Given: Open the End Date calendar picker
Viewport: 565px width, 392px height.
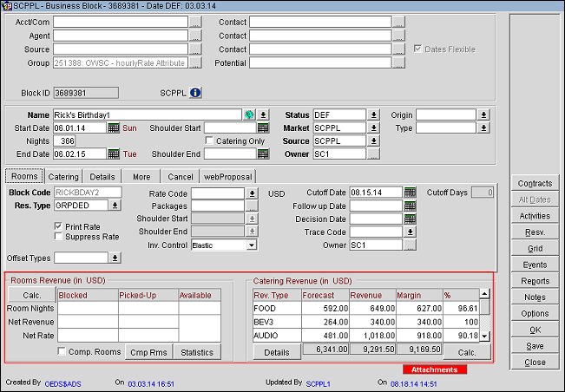Looking at the screenshot, I should pyautogui.click(x=113, y=154).
